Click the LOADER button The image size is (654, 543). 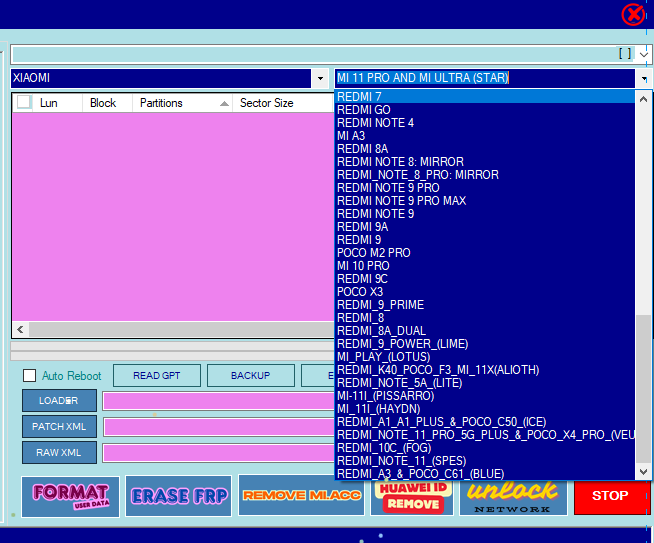59,401
